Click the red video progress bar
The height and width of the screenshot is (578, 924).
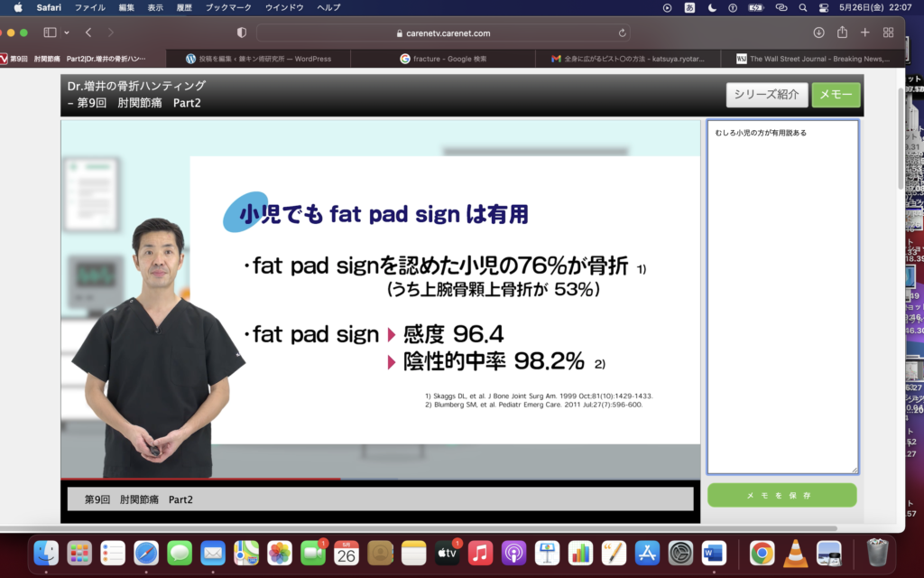(x=200, y=478)
